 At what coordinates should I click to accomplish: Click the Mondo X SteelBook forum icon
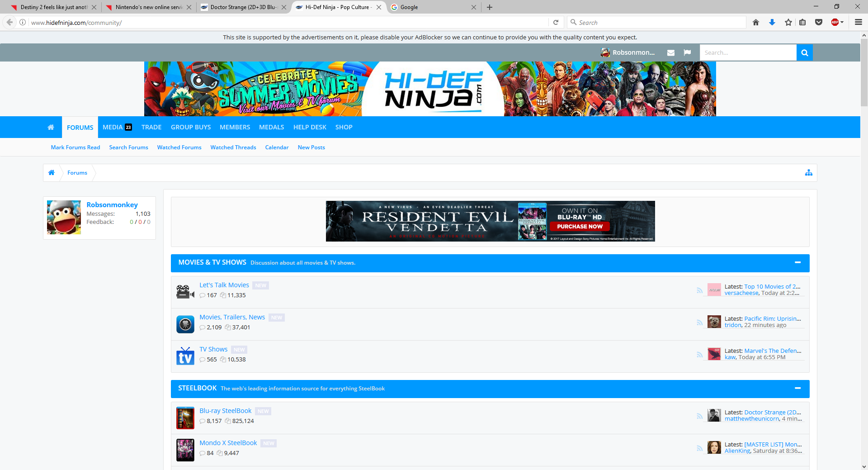click(x=185, y=450)
